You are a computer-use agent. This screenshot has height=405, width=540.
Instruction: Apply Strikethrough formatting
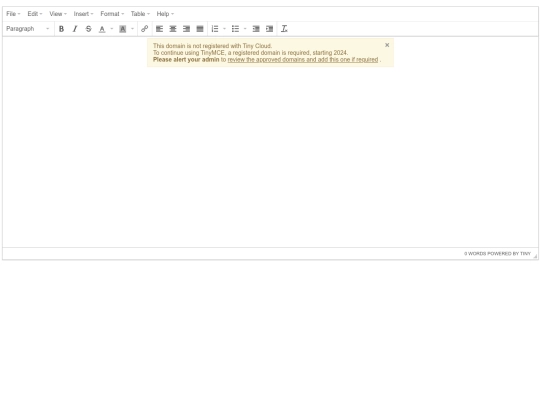point(89,29)
